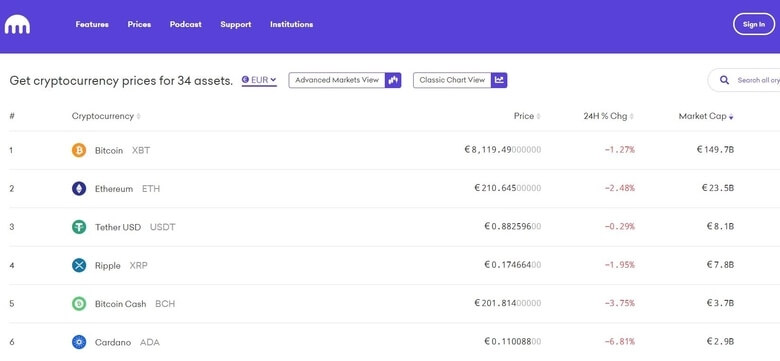Open the Prices menu item
The width and height of the screenshot is (780, 361).
click(x=139, y=24)
